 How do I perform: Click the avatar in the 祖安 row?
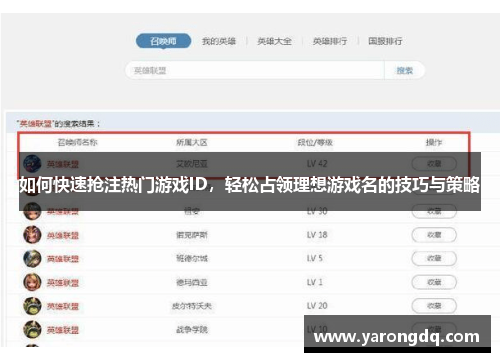point(32,211)
